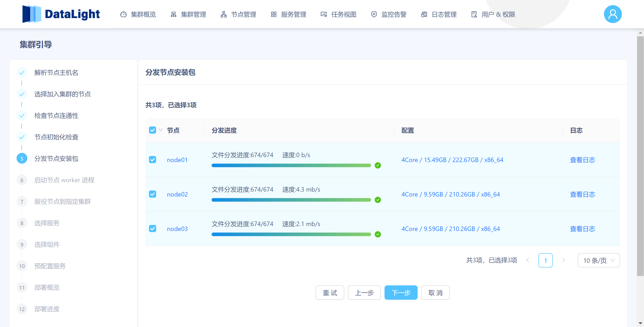Click the 取消 cancel button
The image size is (644, 327).
tap(436, 293)
